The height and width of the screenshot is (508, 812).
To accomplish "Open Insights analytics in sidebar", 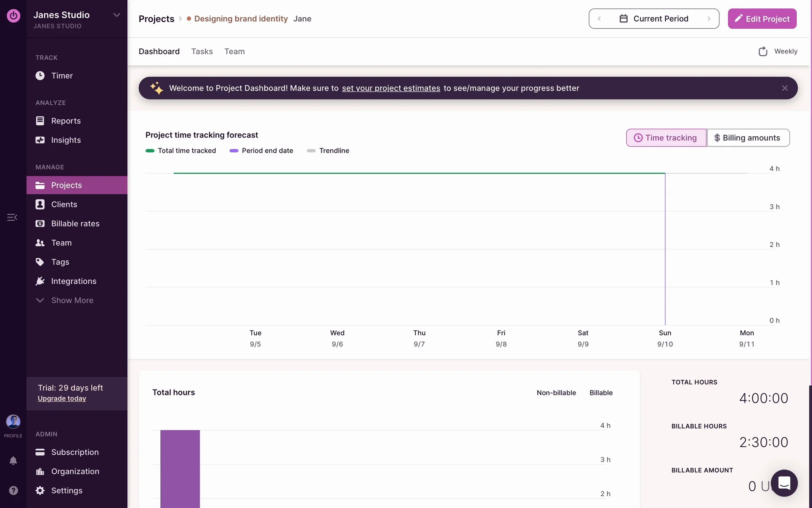I will point(66,140).
